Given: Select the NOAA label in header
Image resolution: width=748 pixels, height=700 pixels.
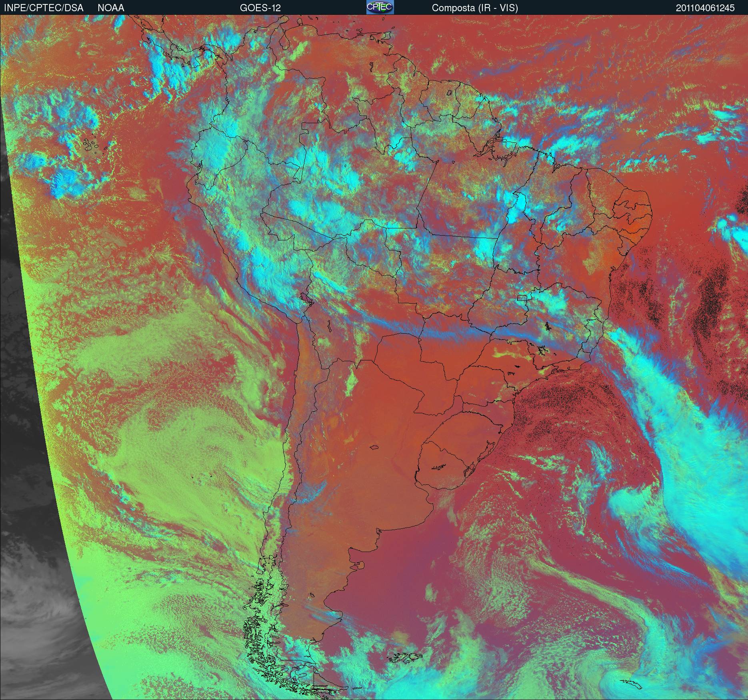Looking at the screenshot, I should click(111, 8).
